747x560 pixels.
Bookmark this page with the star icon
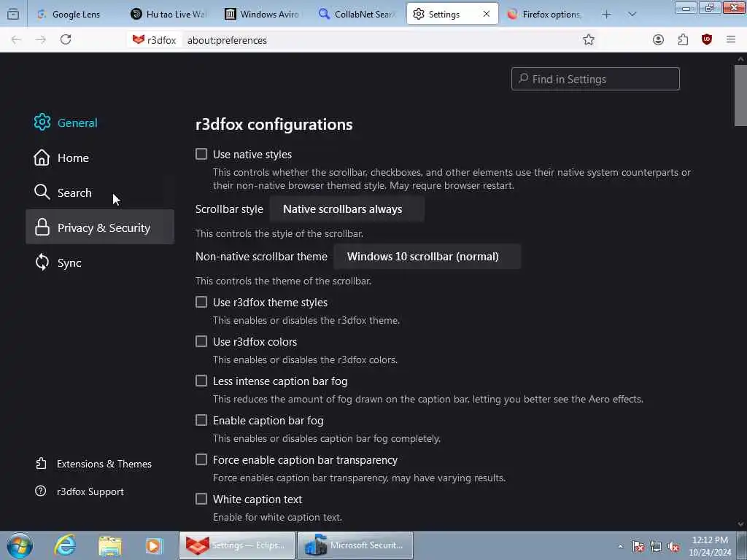(x=589, y=40)
